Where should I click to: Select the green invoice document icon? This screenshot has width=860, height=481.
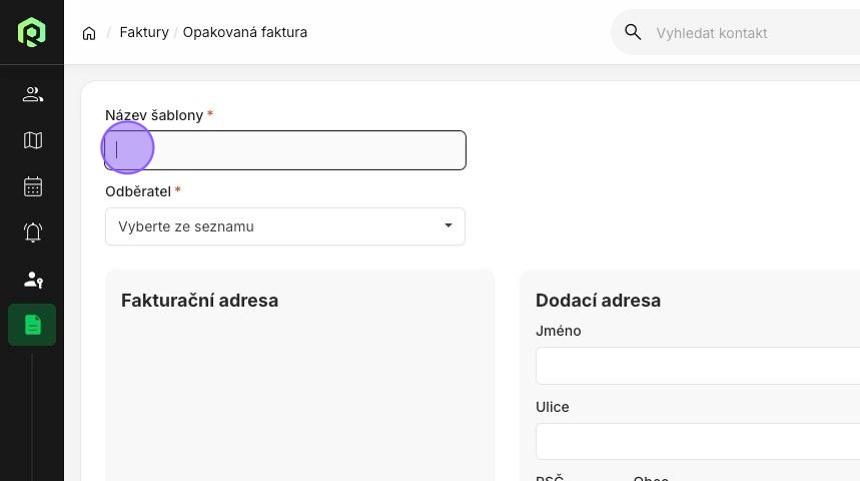[32, 325]
